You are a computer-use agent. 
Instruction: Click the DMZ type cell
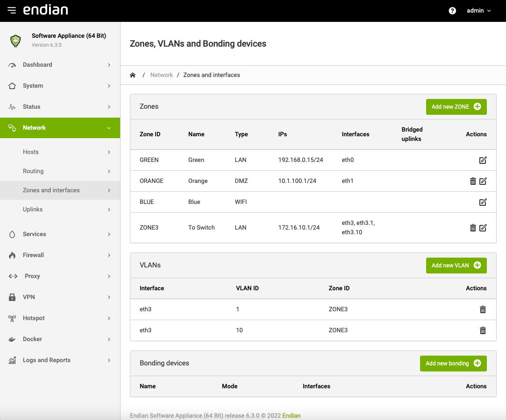click(241, 181)
